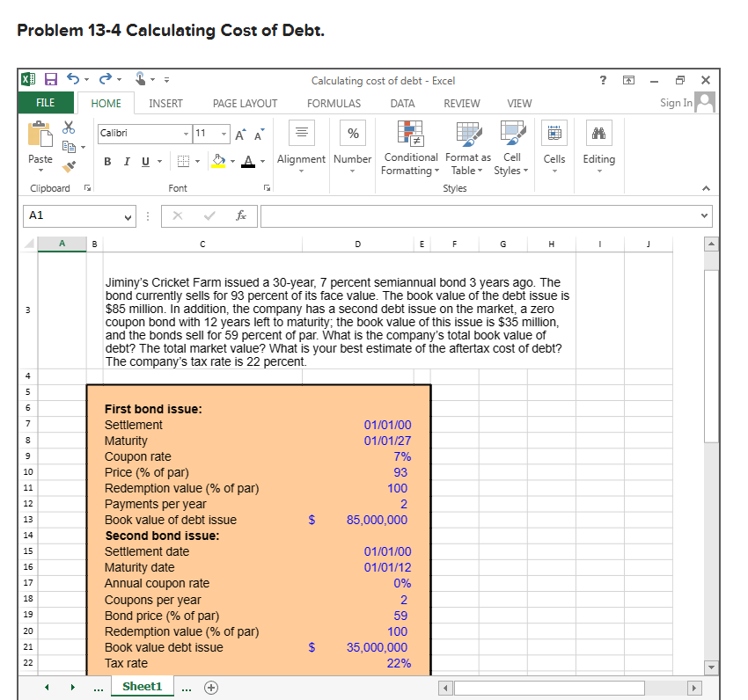The height and width of the screenshot is (700, 748).
Task: Click the Cut scissors icon
Action: click(x=67, y=129)
